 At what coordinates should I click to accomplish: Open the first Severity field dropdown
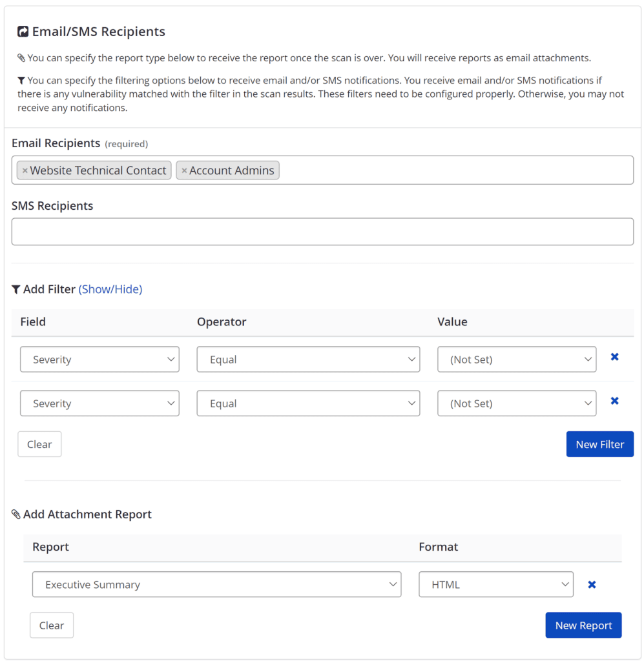coord(99,359)
